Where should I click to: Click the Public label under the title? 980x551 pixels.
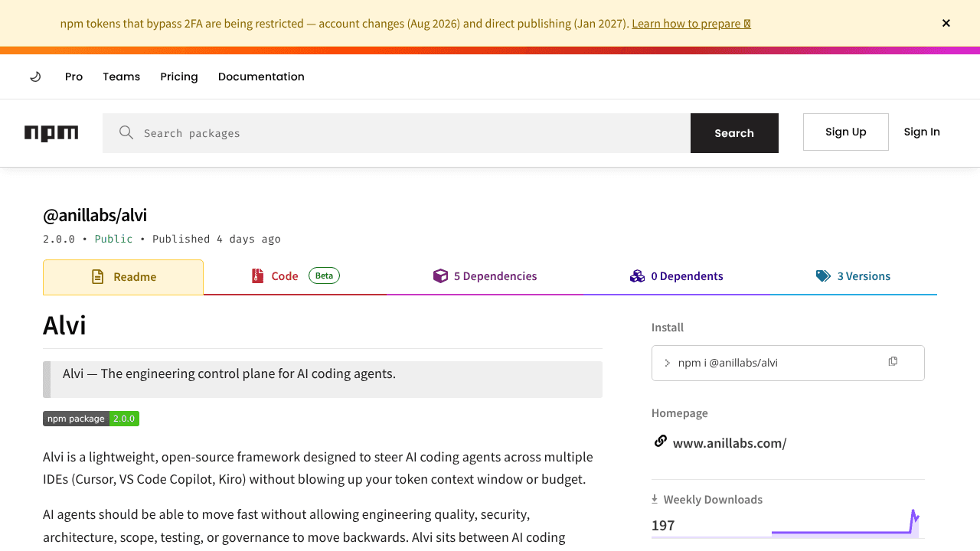113,239
